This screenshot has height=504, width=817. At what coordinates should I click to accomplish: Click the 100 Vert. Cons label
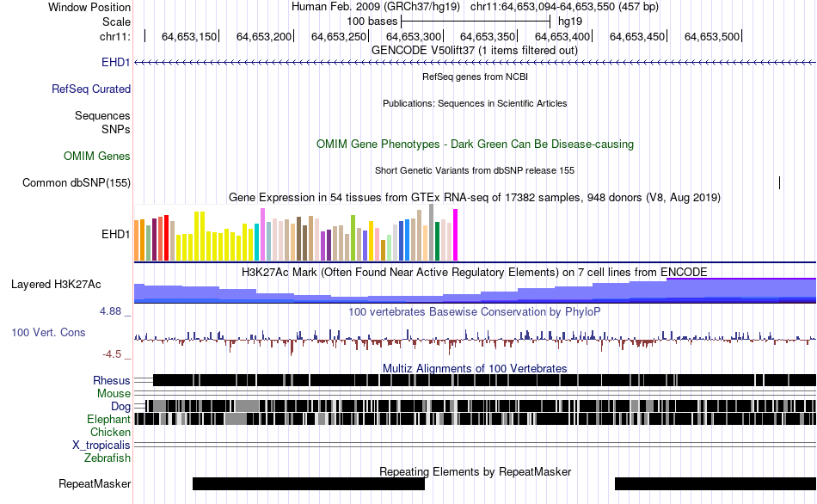pos(48,333)
